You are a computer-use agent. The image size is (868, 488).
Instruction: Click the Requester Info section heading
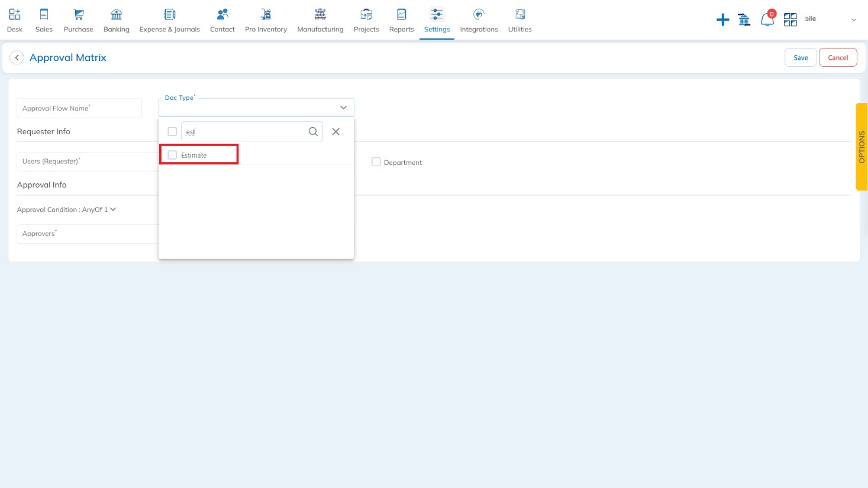(x=44, y=132)
